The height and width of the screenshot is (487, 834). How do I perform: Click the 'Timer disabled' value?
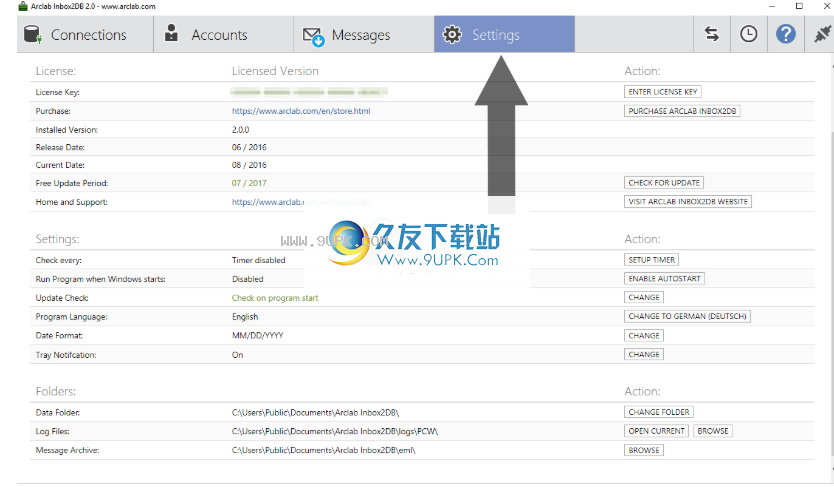[258, 260]
